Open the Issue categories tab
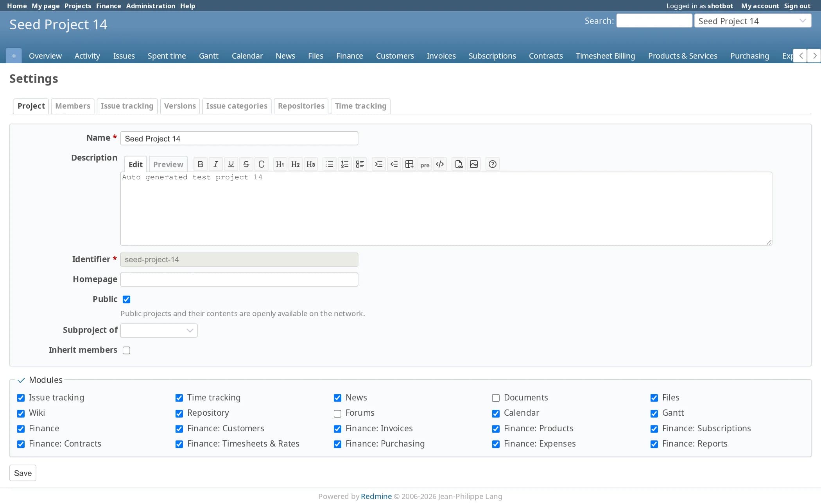Viewport: 821px width, 504px height. click(237, 106)
